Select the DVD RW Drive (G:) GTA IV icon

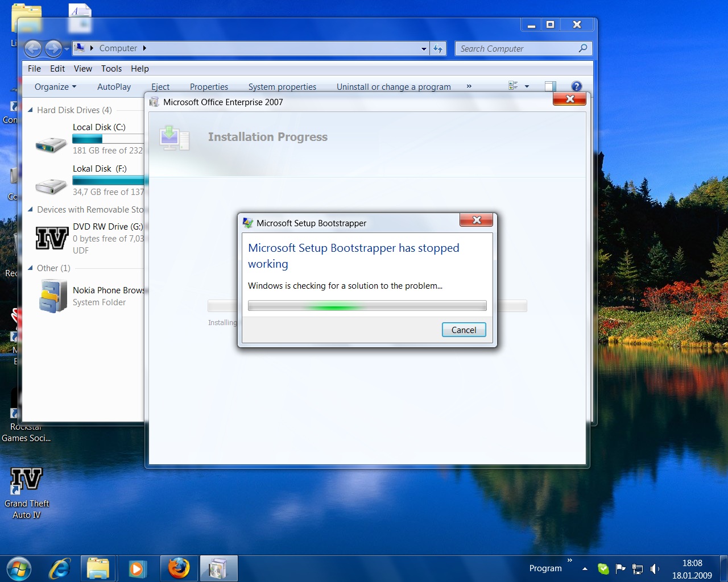pyautogui.click(x=52, y=238)
